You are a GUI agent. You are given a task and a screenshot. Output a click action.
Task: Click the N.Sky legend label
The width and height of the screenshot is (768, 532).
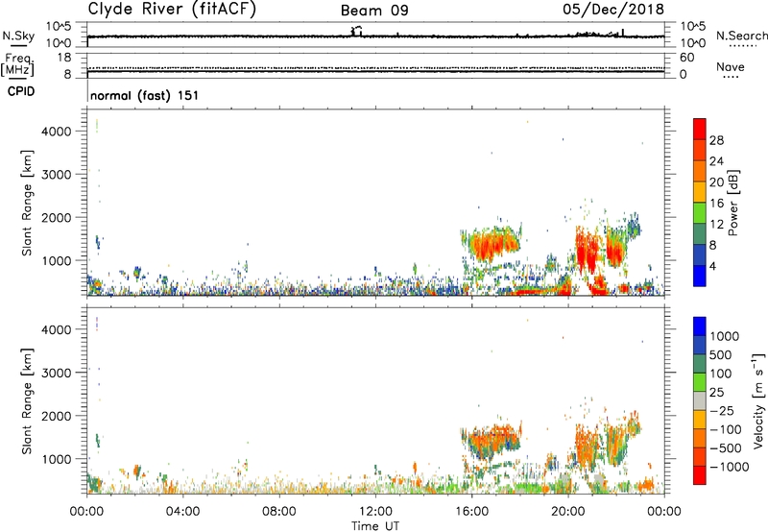pyautogui.click(x=18, y=36)
